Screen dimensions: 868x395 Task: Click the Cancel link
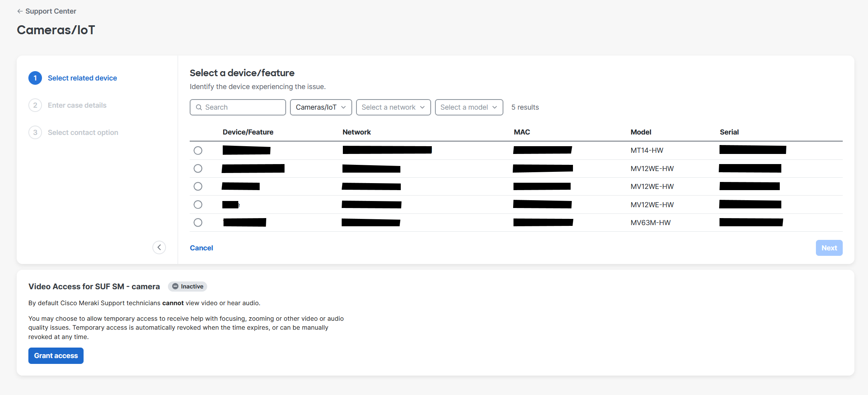click(x=201, y=248)
